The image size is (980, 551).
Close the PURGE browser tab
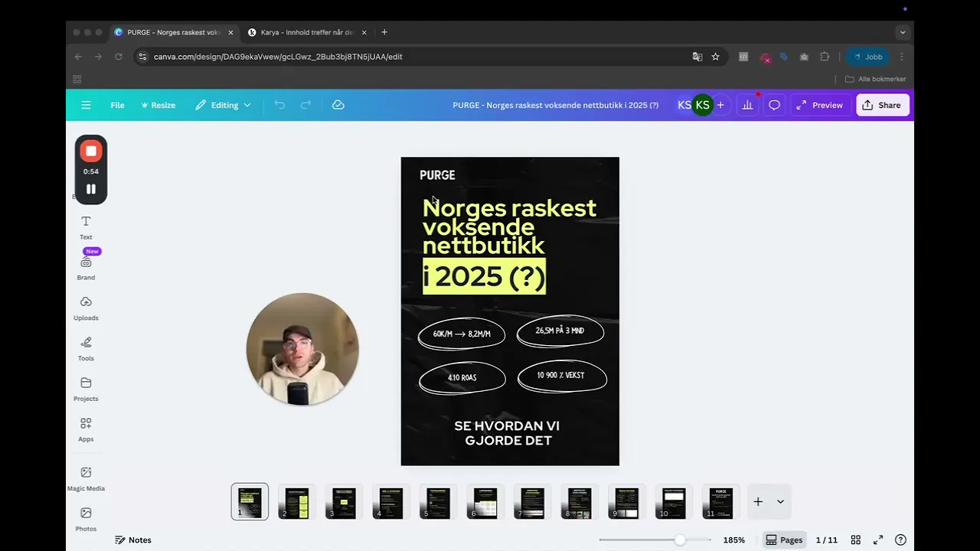230,32
